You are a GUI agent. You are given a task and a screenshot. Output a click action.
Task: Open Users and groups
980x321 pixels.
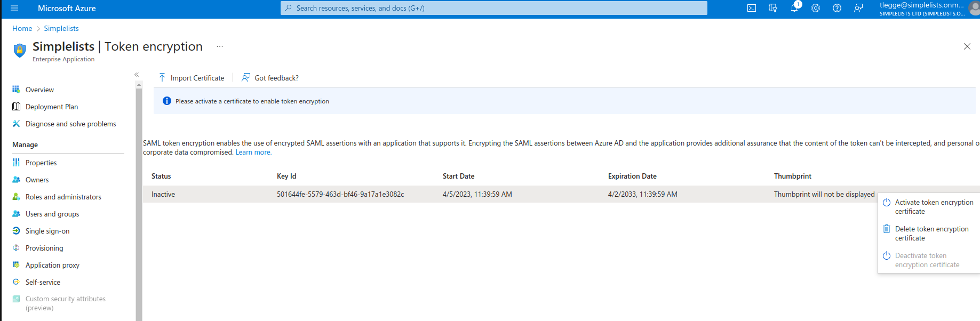52,214
